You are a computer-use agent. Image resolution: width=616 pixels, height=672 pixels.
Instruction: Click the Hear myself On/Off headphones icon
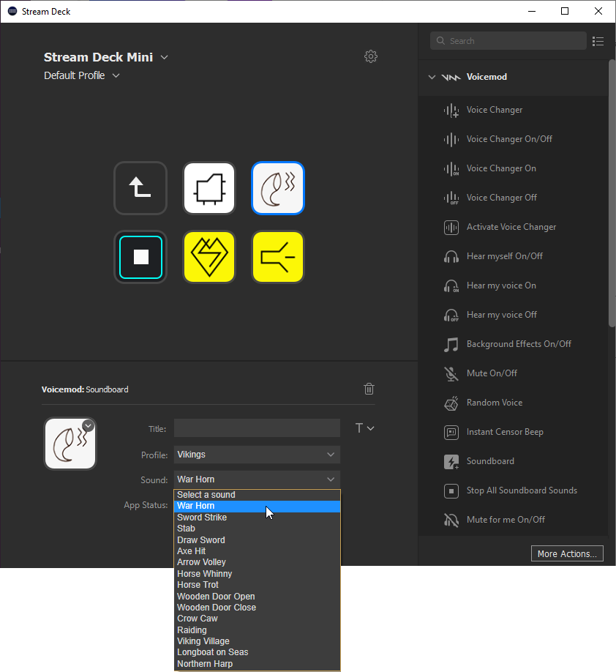point(451,256)
